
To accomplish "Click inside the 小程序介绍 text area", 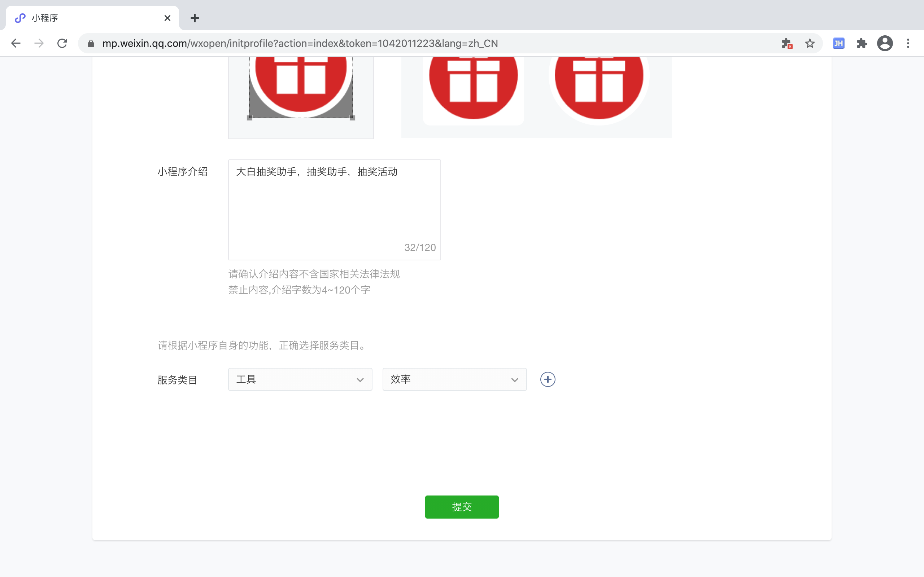I will [x=334, y=209].
